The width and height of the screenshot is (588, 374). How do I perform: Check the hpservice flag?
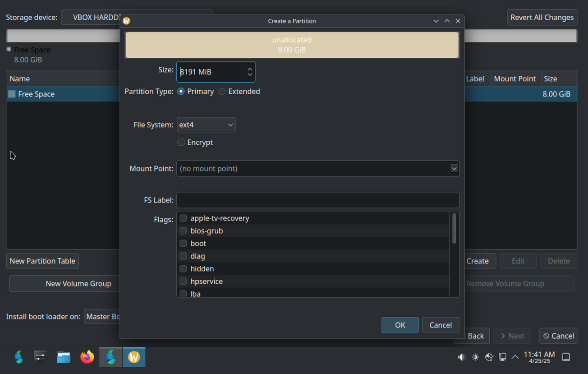[x=183, y=281]
